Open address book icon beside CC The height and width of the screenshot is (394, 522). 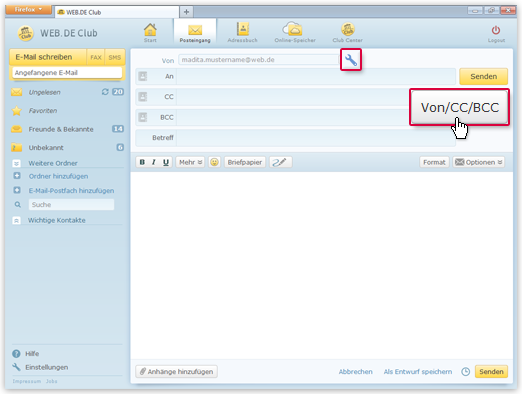143,97
